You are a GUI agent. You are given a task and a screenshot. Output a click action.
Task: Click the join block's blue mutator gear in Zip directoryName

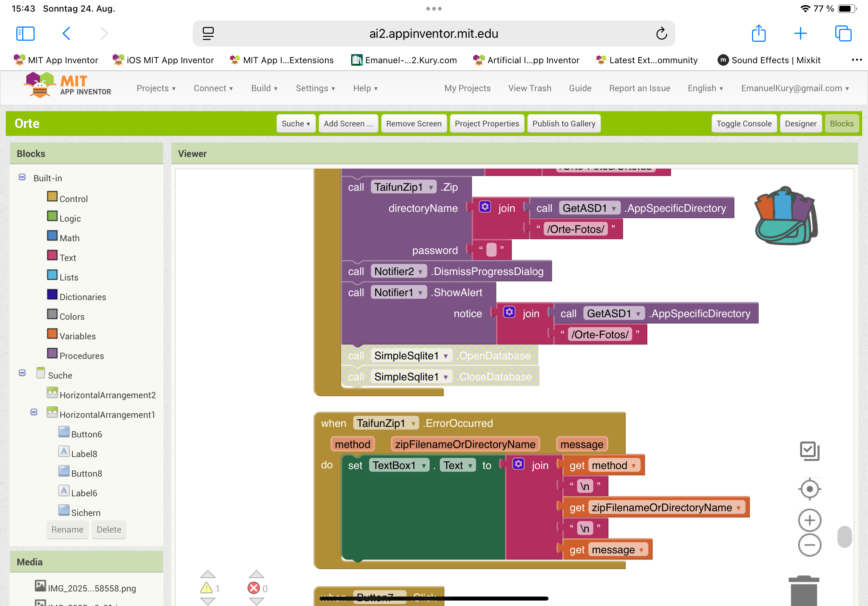coord(485,207)
